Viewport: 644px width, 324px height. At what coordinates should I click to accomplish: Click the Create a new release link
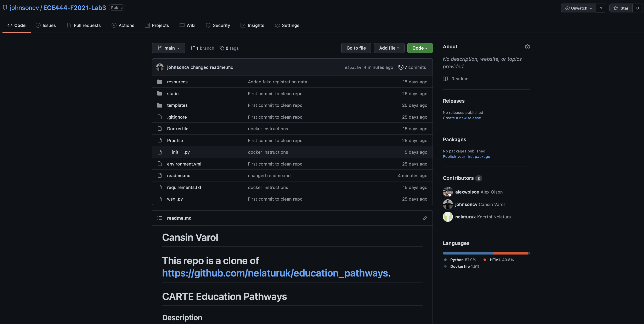point(462,118)
